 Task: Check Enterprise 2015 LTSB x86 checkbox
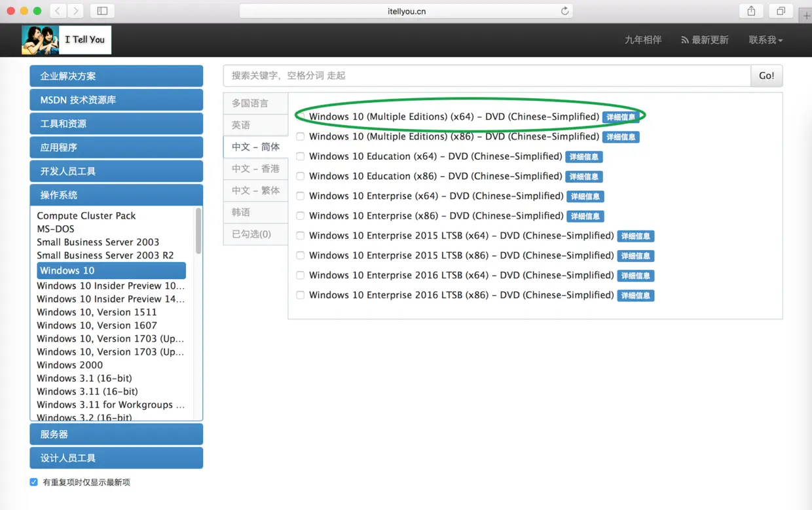tap(300, 255)
